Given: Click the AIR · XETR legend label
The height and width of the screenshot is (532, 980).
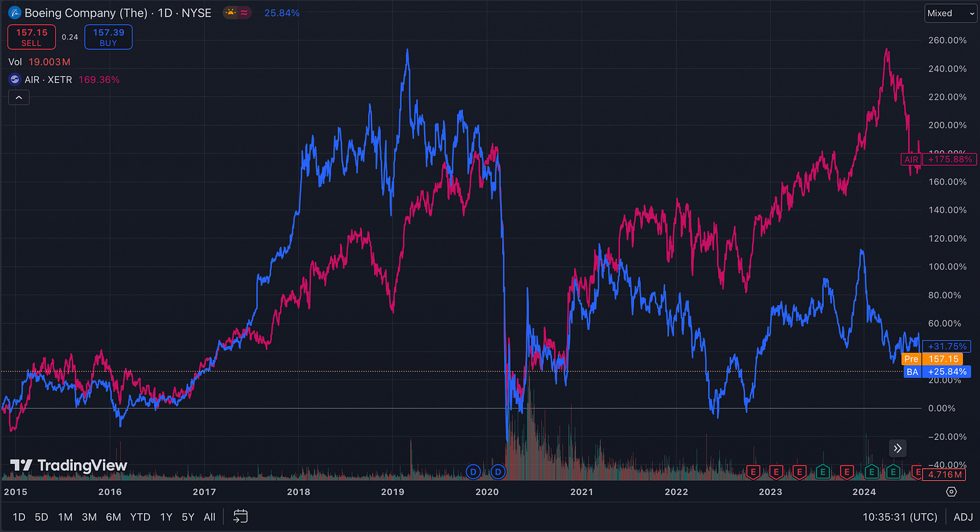Looking at the screenshot, I should point(48,79).
